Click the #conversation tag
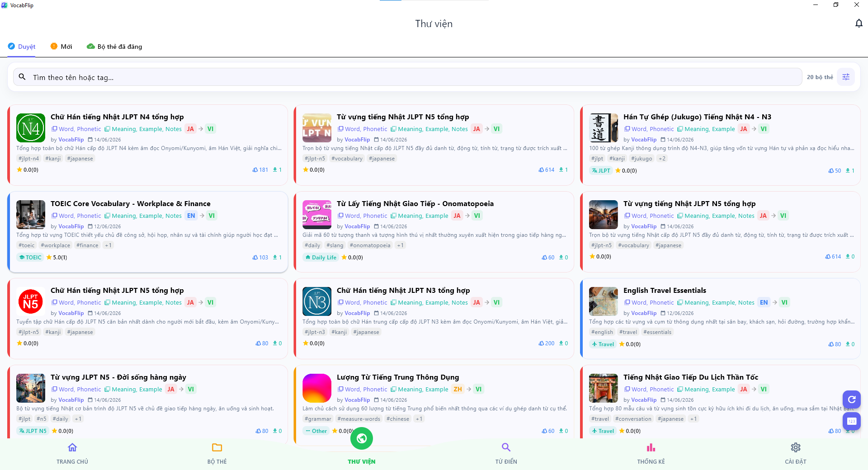This screenshot has width=868, height=470. 633,419
